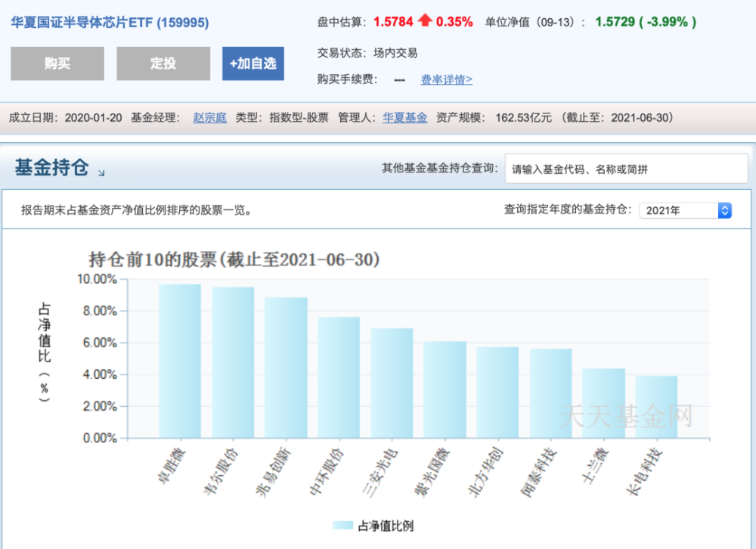
Task: Click the 中环股份 bar in chart
Action: click(339, 377)
